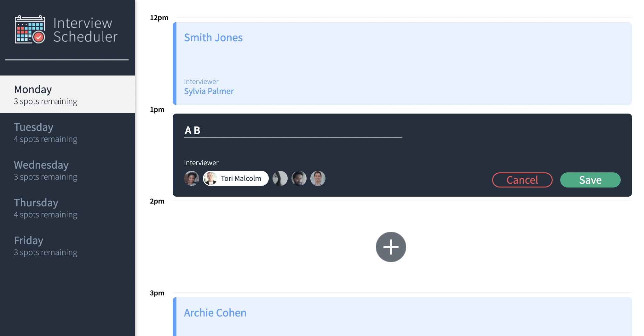Select Tori Malcolm as the interviewer
Viewport: 644px width, 336px height.
tap(235, 178)
